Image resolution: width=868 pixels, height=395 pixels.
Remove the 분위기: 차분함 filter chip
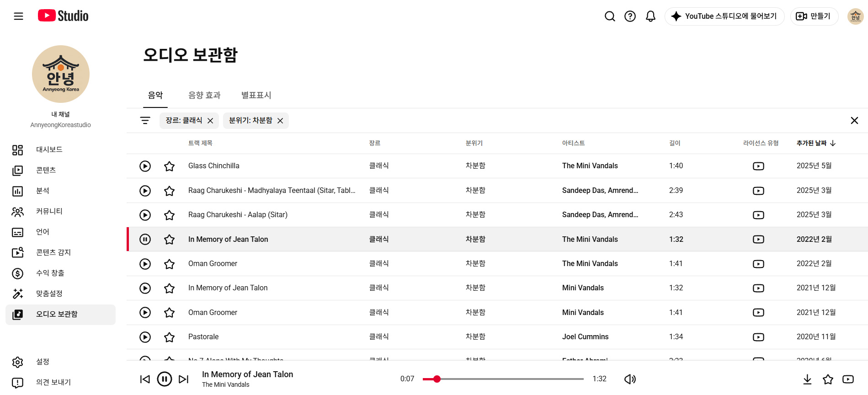point(280,121)
